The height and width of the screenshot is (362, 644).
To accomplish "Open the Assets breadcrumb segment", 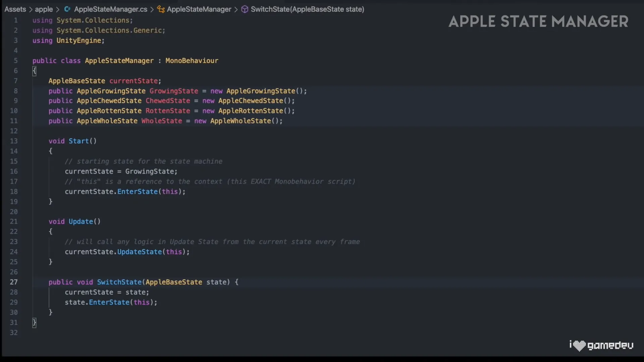I will point(15,9).
